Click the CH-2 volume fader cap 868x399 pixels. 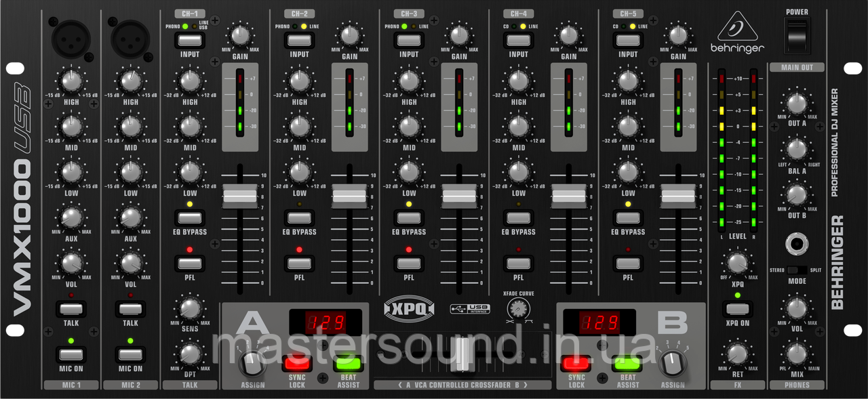(x=350, y=196)
